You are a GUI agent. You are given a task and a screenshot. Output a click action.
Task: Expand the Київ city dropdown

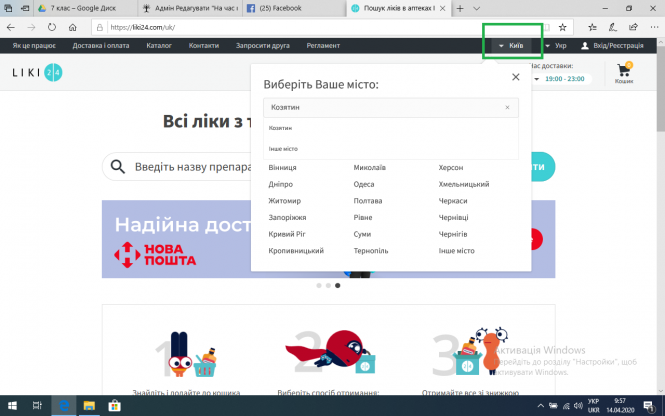coord(512,46)
